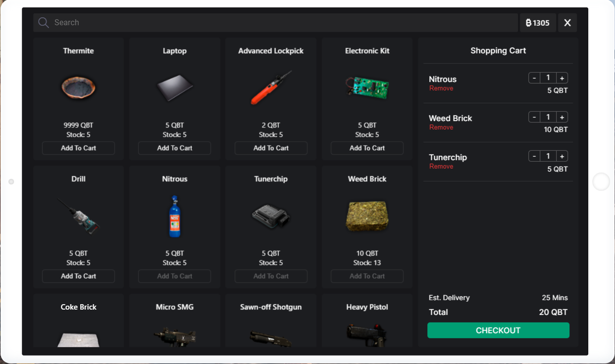
Task: Click the Advanced Lockpick image
Action: [x=271, y=88]
